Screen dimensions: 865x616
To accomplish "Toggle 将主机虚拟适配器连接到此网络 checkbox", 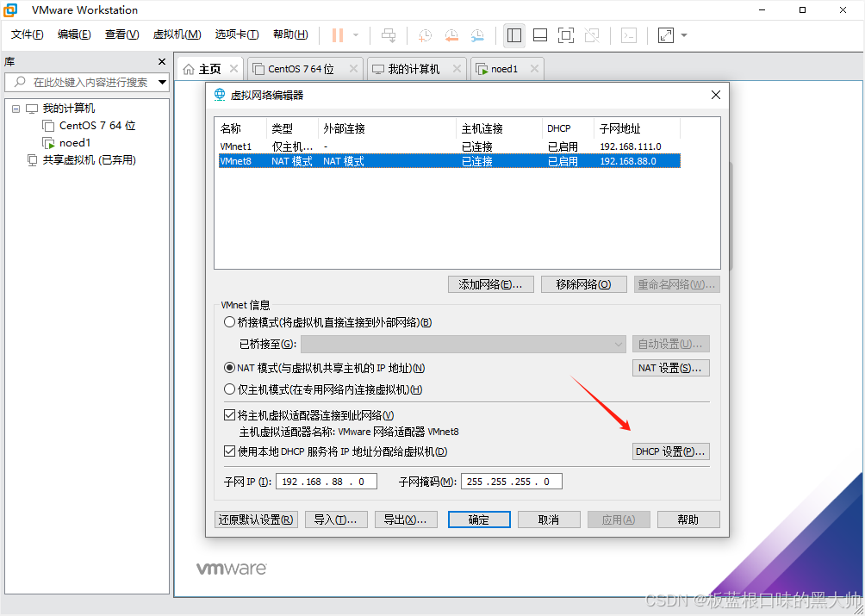I will (x=229, y=415).
